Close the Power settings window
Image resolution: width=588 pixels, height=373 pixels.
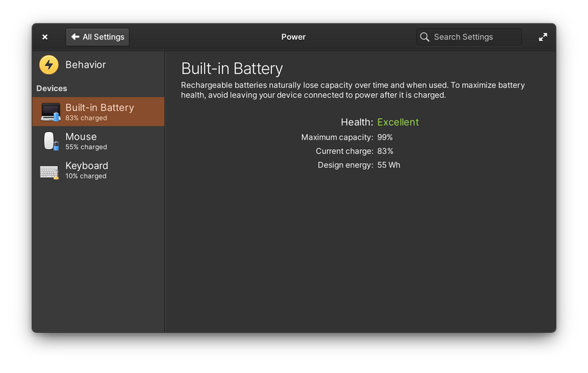click(x=45, y=37)
